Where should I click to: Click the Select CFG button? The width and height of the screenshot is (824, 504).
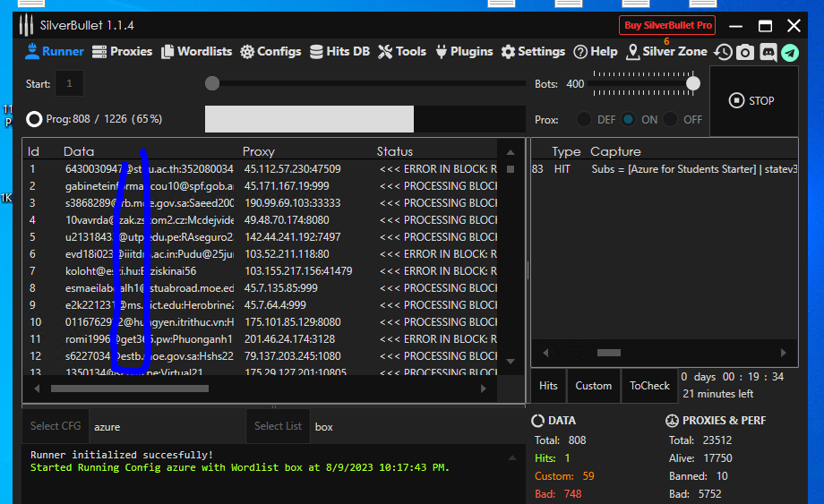56,426
